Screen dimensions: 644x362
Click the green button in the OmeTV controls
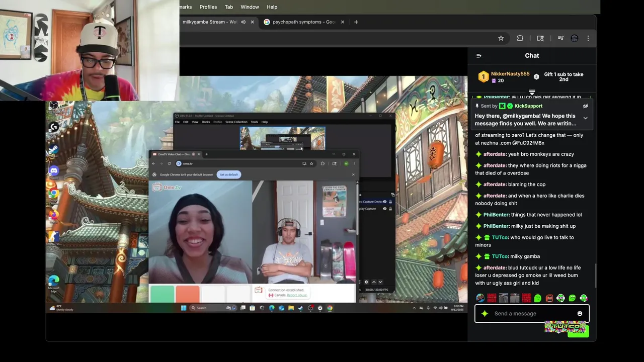tap(162, 294)
